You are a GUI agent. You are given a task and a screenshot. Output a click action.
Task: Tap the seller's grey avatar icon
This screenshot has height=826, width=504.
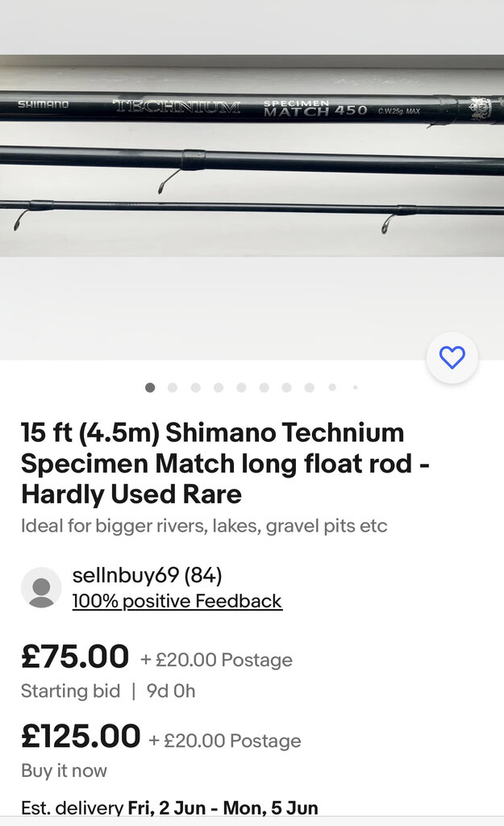[x=41, y=587]
